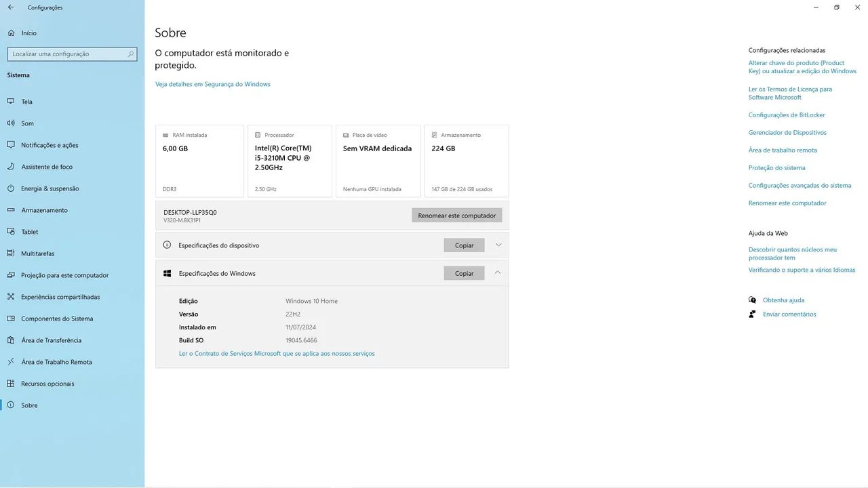
Task: Select the Multitarefas icon
Action: tap(10, 253)
